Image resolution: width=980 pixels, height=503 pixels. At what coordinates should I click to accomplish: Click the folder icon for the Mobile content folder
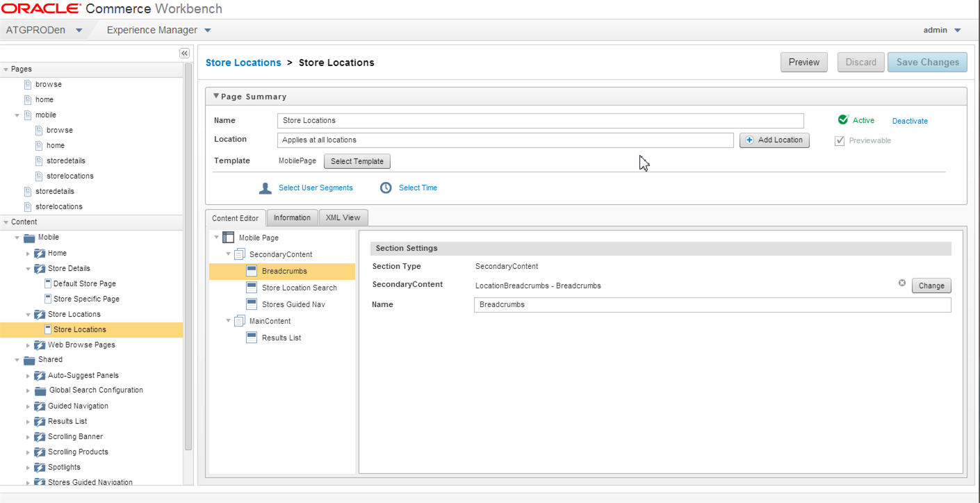(x=29, y=238)
